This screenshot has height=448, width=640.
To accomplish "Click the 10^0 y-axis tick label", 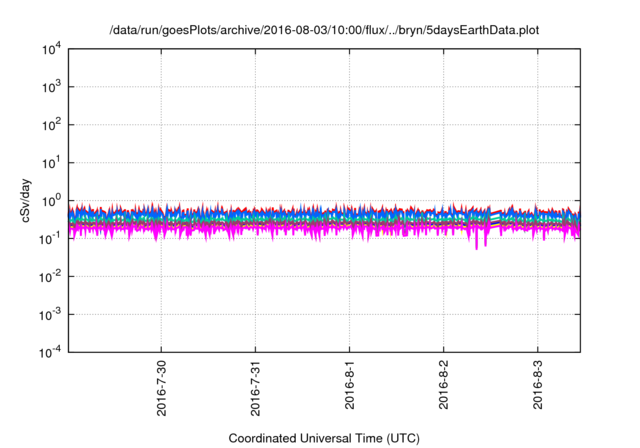I will (52, 201).
